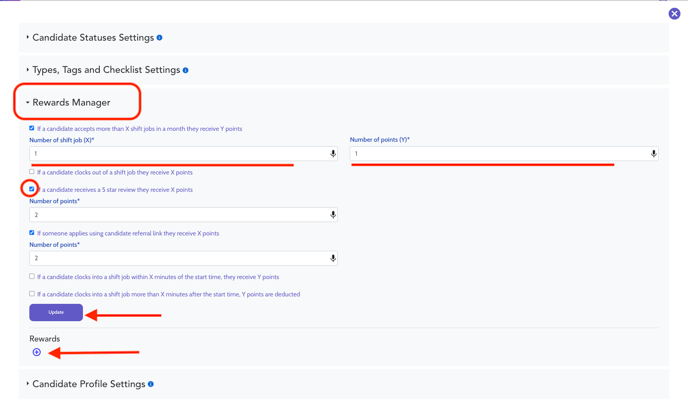Enable points for clocking out of shift job
The image size is (688, 400).
click(32, 171)
